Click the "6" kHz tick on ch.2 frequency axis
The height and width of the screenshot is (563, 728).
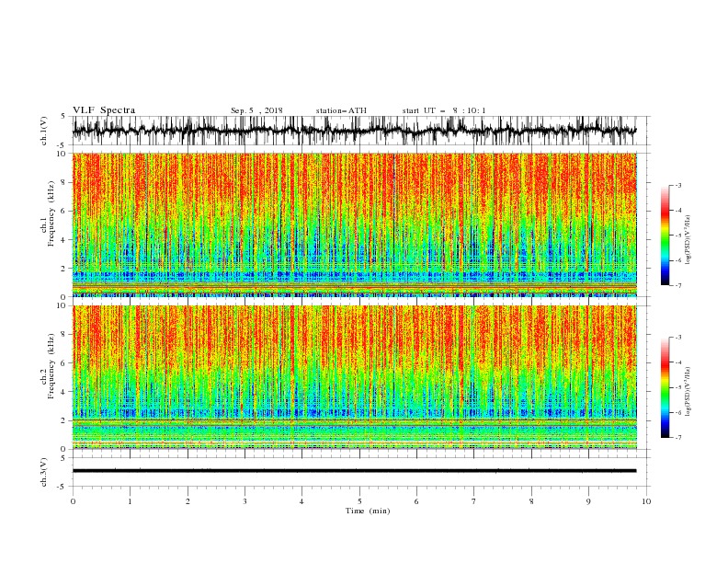tap(65, 363)
